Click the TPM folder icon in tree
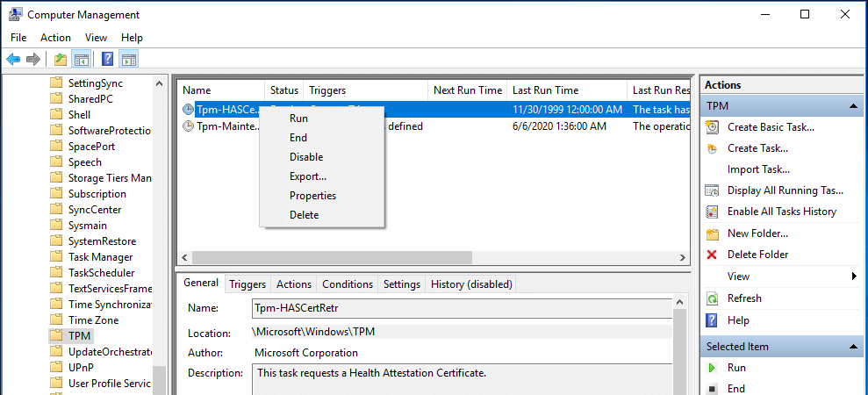 point(56,335)
